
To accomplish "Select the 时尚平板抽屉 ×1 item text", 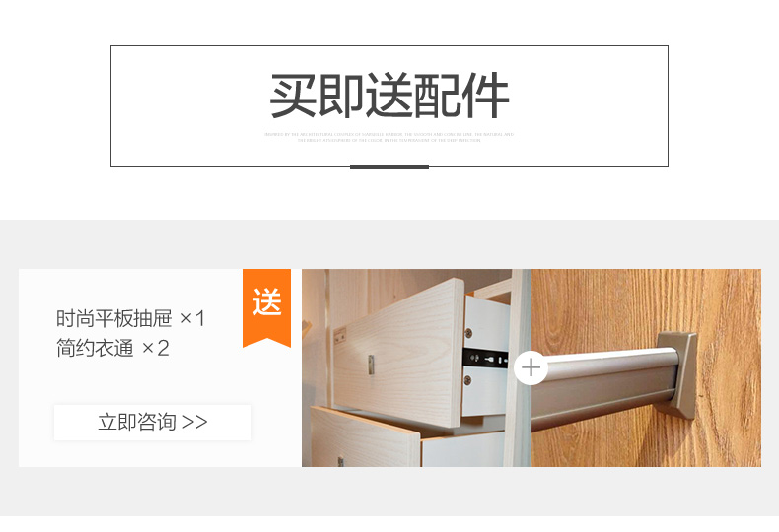I will coord(130,318).
